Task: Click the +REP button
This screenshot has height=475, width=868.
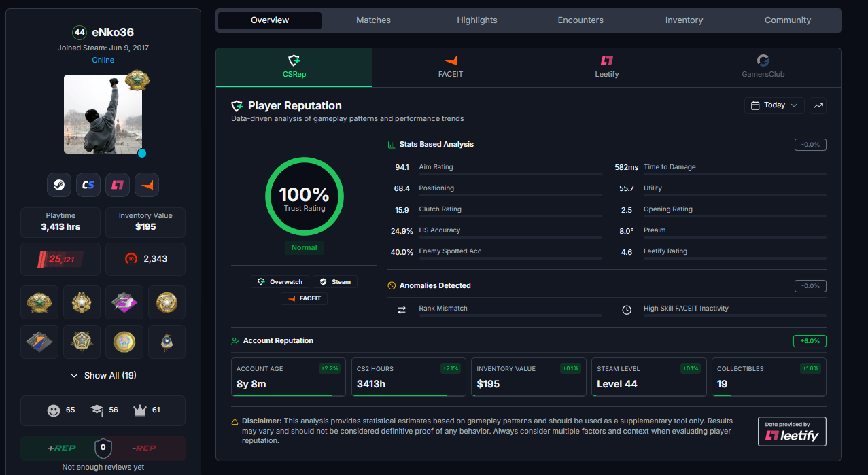Action: (x=60, y=448)
